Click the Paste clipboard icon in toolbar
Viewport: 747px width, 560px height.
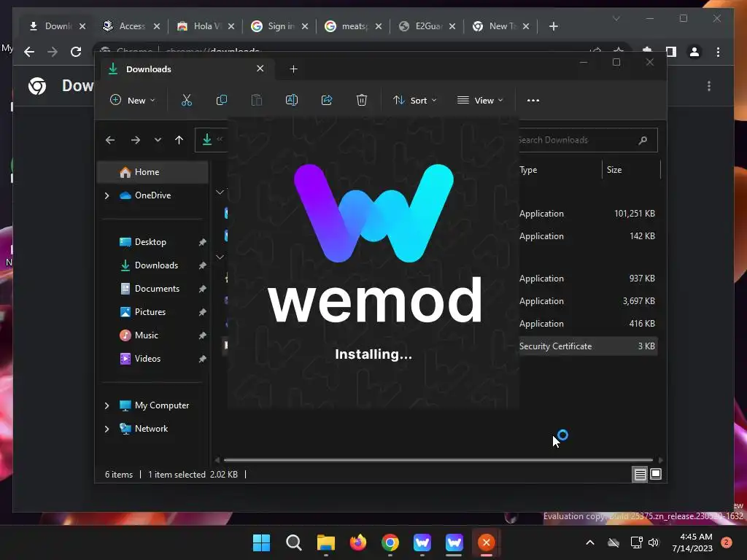pyautogui.click(x=256, y=100)
